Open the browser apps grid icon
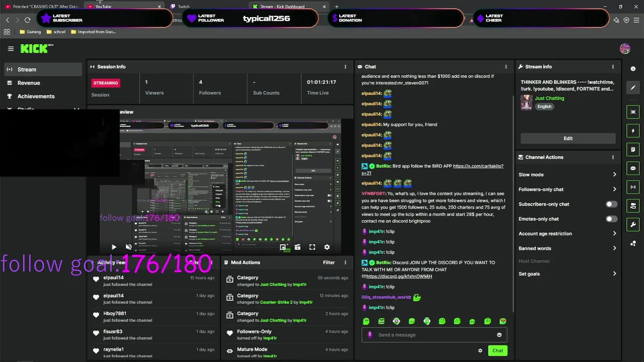 coord(7,32)
